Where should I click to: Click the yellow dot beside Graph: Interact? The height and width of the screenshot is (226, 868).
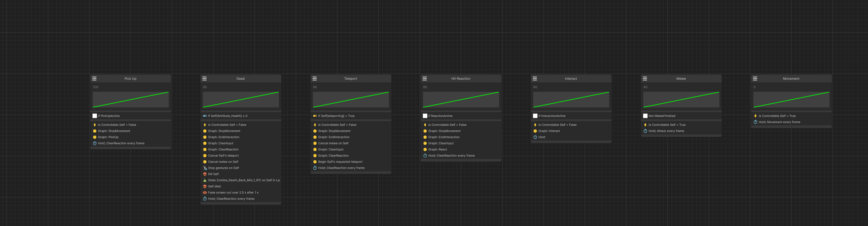pos(535,131)
